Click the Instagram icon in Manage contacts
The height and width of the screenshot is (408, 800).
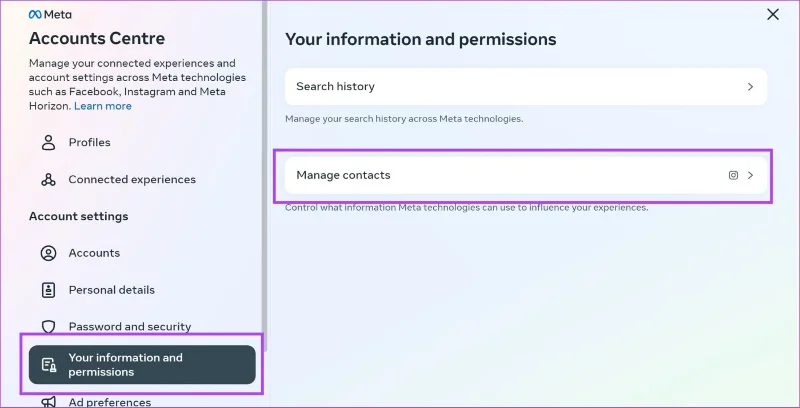733,175
